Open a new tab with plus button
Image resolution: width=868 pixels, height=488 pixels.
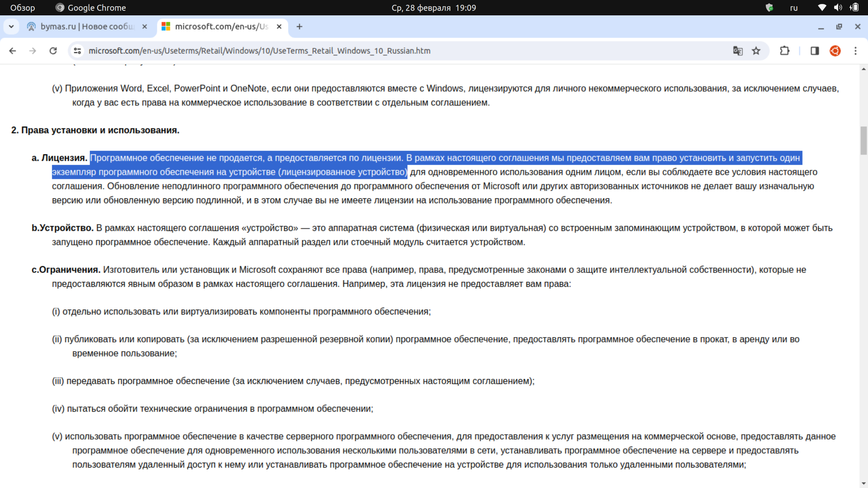(299, 27)
